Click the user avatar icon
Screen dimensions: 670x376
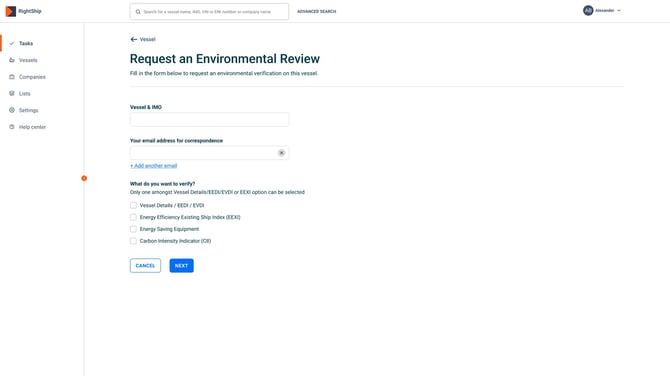(588, 10)
